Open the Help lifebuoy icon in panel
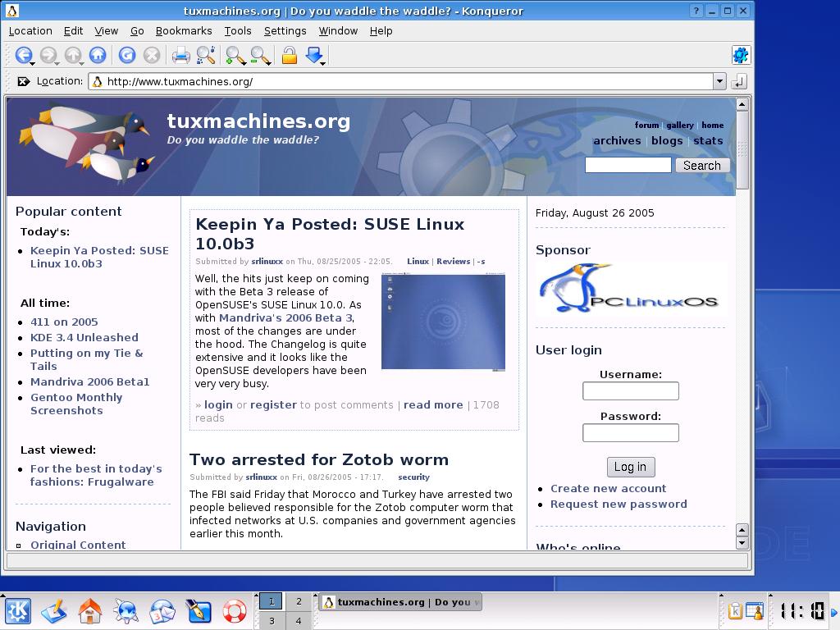 234,611
